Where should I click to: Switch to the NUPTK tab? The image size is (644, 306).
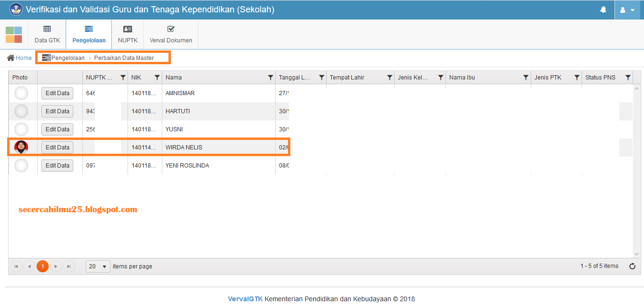[128, 34]
